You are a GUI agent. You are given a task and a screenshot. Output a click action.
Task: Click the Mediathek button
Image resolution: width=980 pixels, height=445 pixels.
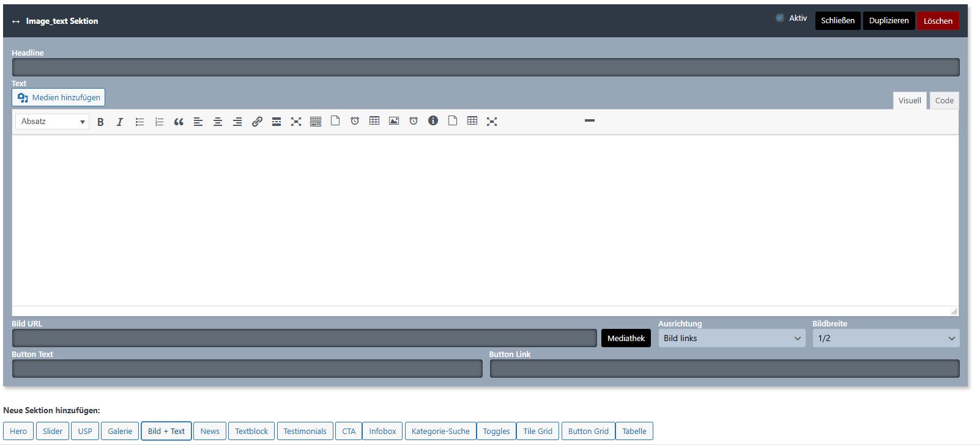626,338
